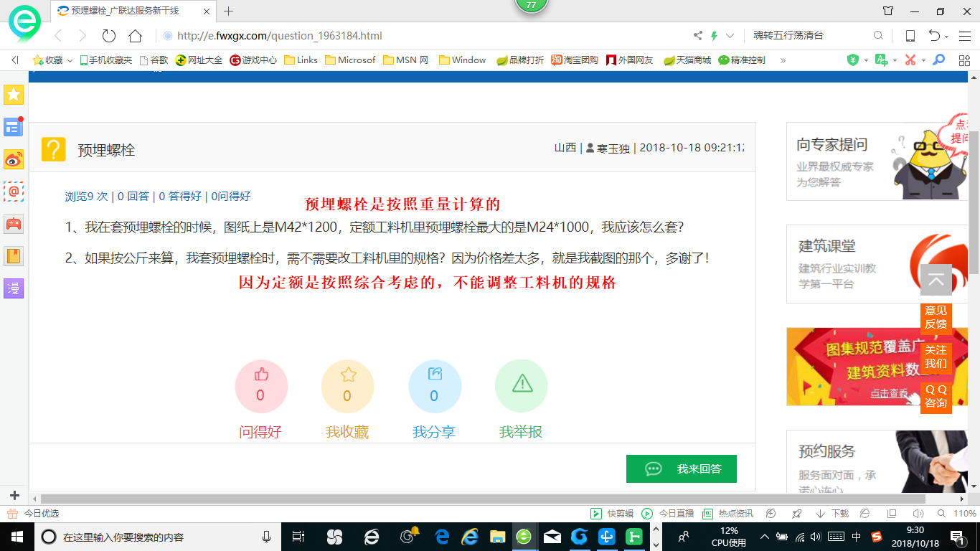Open the MSN 网 bookmark folder
The width and height of the screenshot is (980, 551).
[x=405, y=60]
